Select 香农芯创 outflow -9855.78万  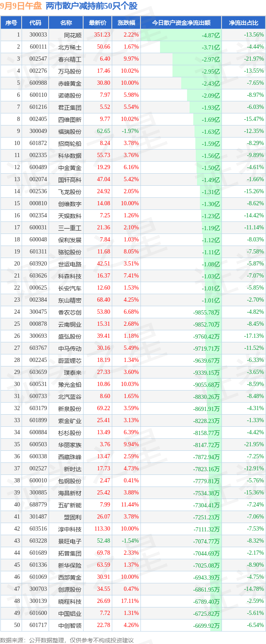pos(207,312)
